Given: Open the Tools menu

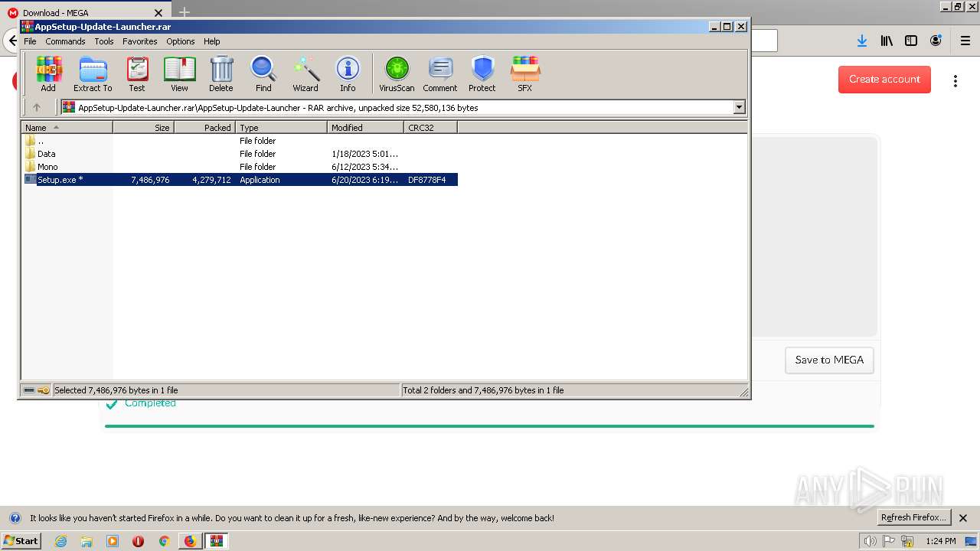Looking at the screenshot, I should tap(104, 41).
